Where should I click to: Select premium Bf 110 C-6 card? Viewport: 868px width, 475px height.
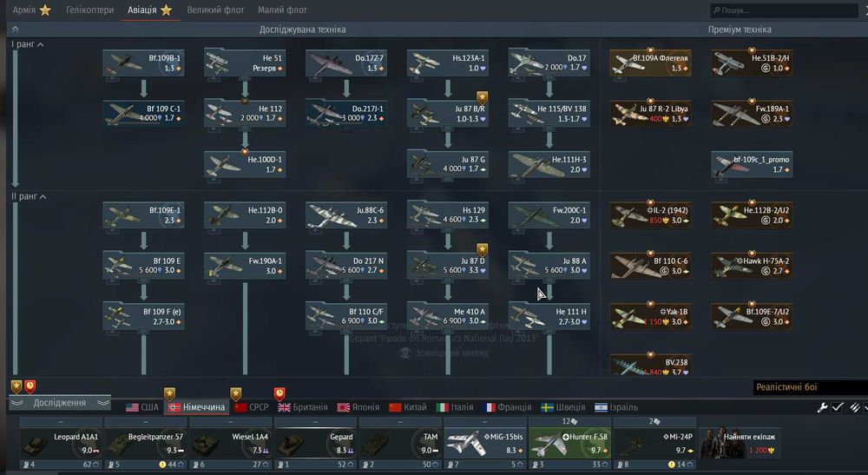click(x=650, y=266)
